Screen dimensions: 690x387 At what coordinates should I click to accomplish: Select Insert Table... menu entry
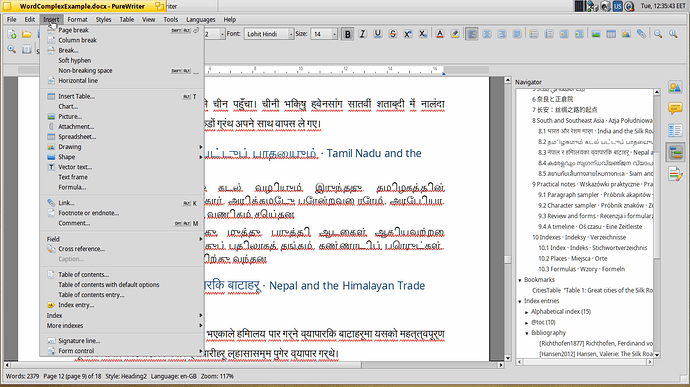(x=122, y=96)
